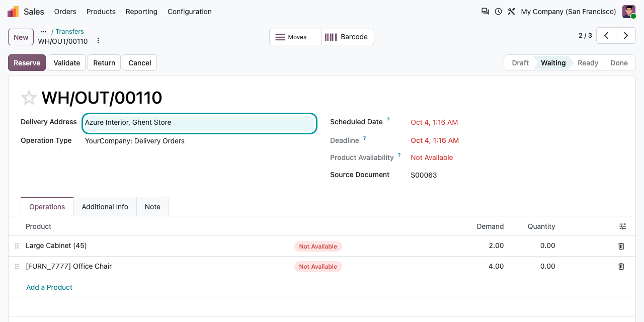The height and width of the screenshot is (322, 644).
Task: Mark WH/OUT/00110 as favorite star
Action: click(29, 98)
